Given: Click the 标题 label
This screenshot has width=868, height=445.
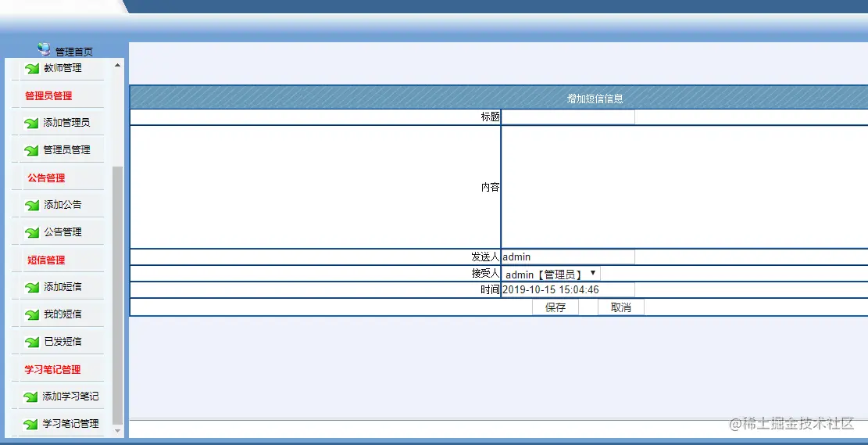Looking at the screenshot, I should 490,117.
